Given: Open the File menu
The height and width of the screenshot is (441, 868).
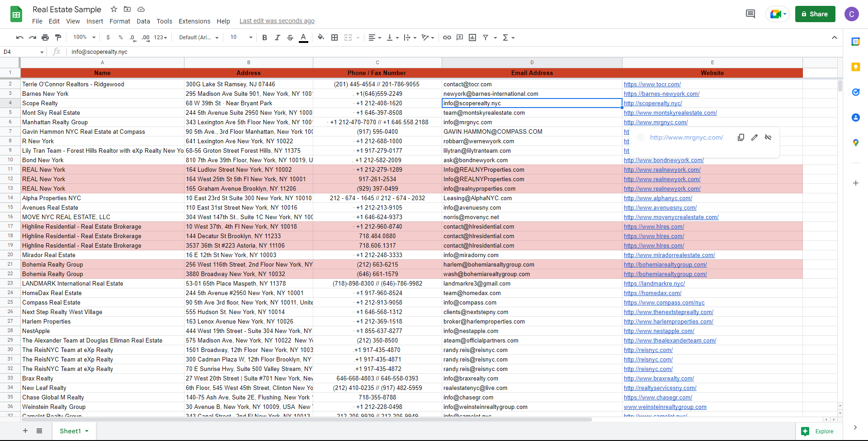Looking at the screenshot, I should tap(37, 21).
